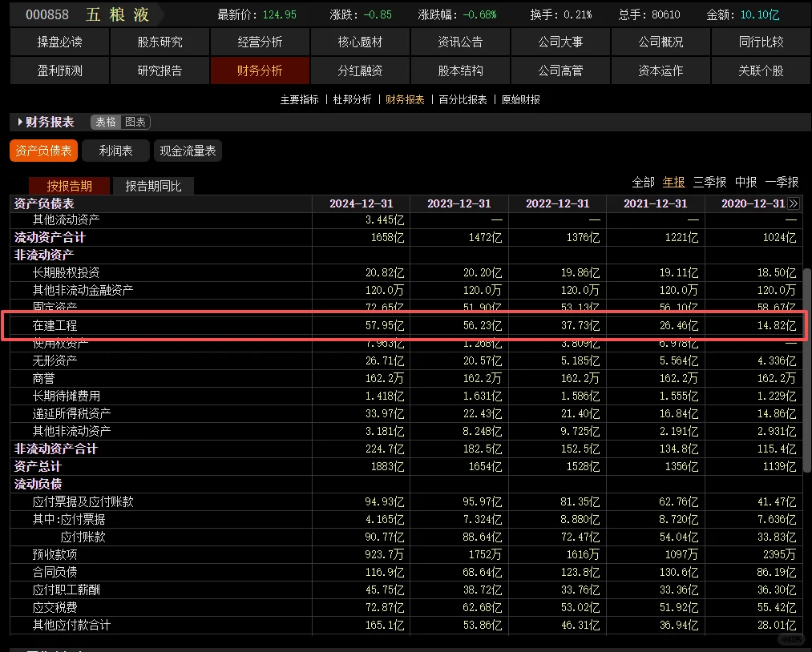
Task: Open 公司大事 section
Action: click(x=561, y=42)
